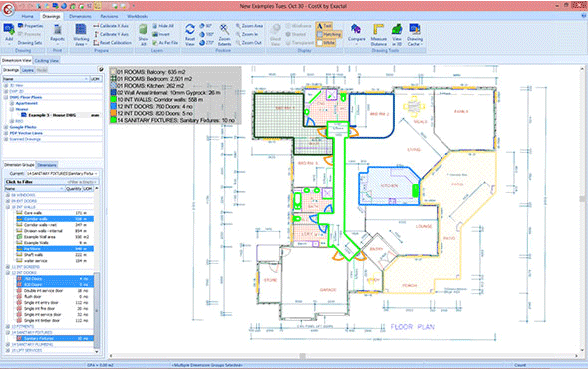Open drawing Properties
The image size is (588, 369).
point(30,26)
